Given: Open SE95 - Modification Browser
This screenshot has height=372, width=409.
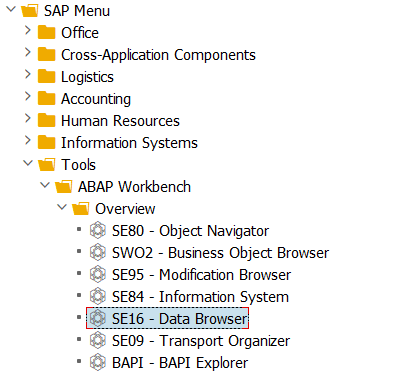Looking at the screenshot, I should point(201,275).
